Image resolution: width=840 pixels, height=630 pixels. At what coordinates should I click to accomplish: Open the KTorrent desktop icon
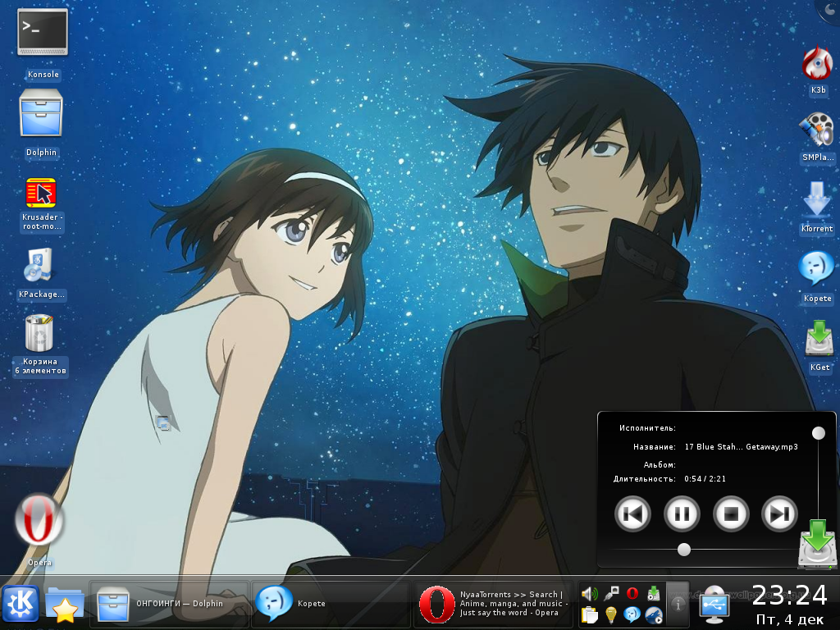tap(817, 199)
